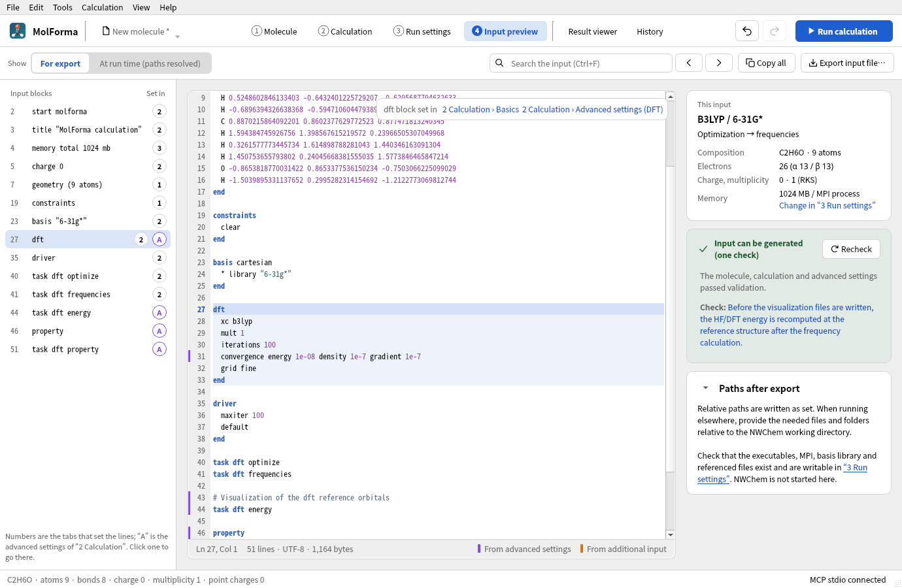This screenshot has width=902, height=588.
Task: Click editor scrollbar up arrow
Action: tap(670, 96)
